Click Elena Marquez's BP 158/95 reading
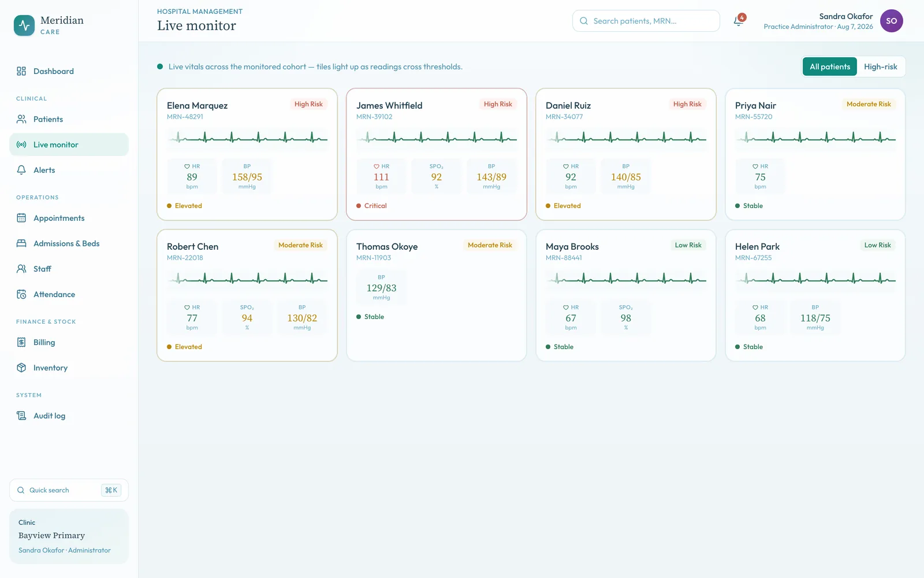Screen dimensions: 924x578 tap(247, 176)
